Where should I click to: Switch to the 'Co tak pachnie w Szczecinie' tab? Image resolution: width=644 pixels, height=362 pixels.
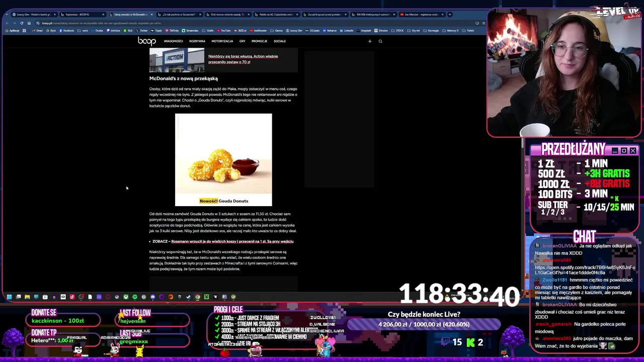click(179, 15)
